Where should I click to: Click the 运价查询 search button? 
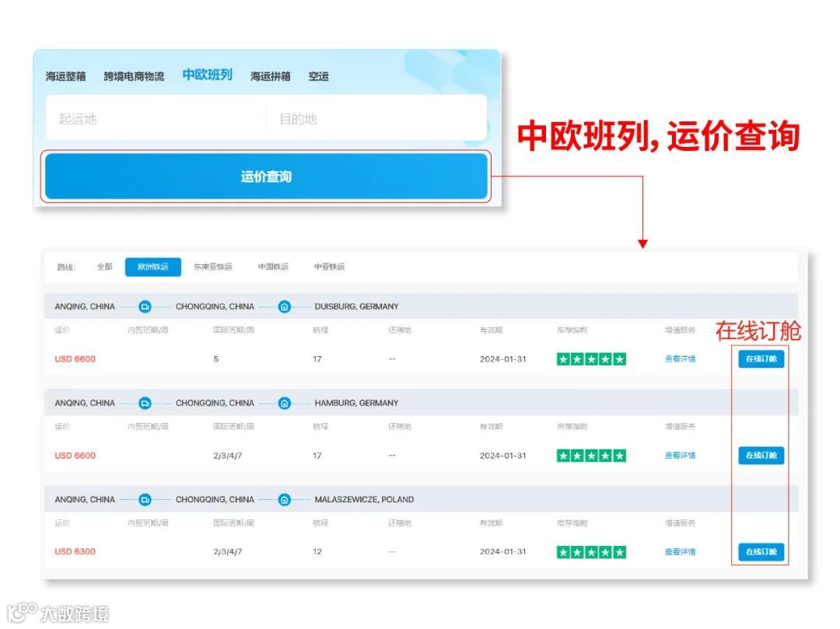pos(267,177)
